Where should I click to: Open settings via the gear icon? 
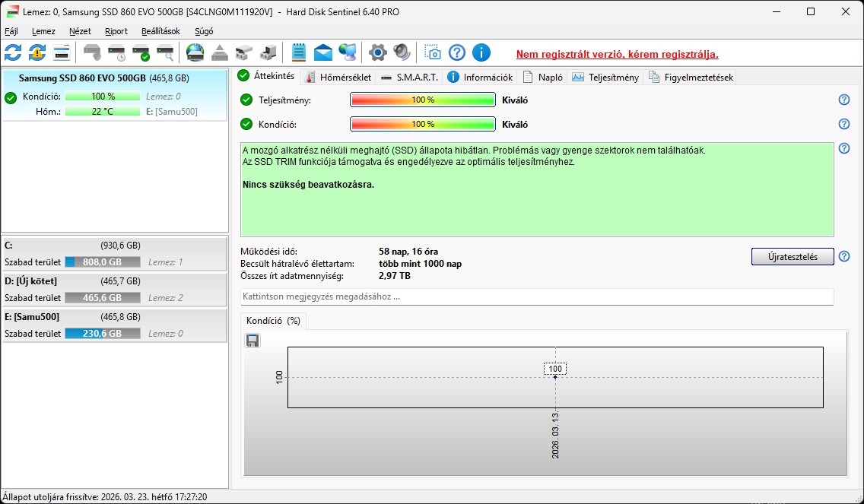click(x=377, y=53)
